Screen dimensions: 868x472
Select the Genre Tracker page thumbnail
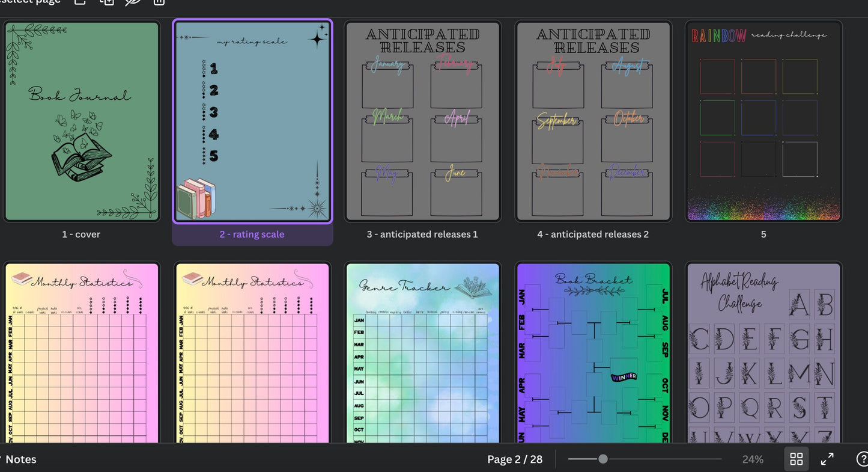423,354
